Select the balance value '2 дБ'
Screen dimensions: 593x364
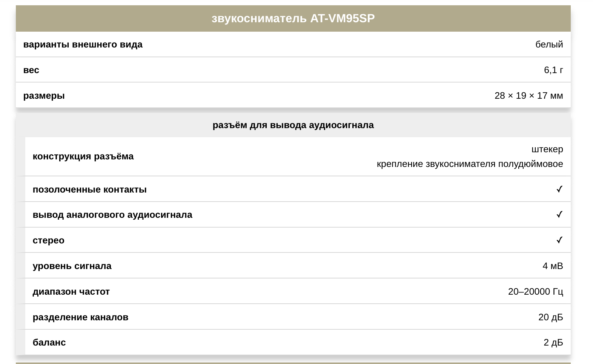pyautogui.click(x=553, y=343)
